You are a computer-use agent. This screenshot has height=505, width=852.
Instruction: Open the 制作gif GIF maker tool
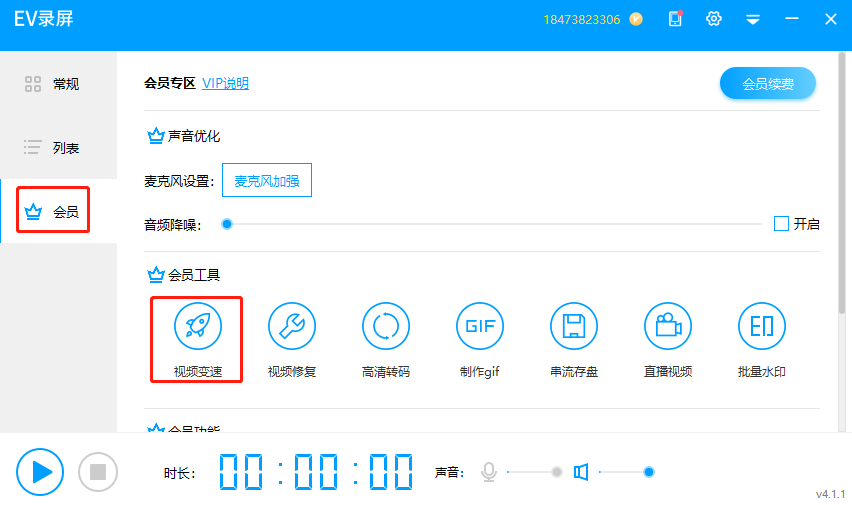480,340
